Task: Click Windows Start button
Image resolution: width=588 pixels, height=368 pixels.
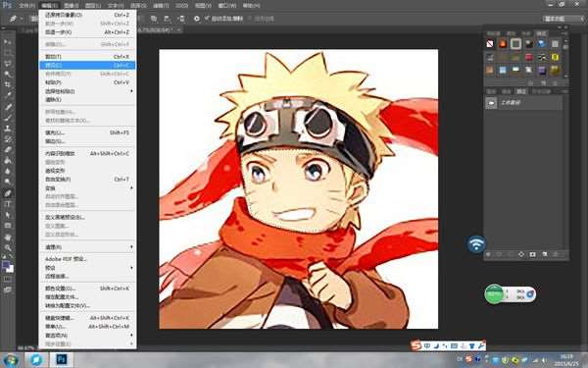Action: pos(11,360)
